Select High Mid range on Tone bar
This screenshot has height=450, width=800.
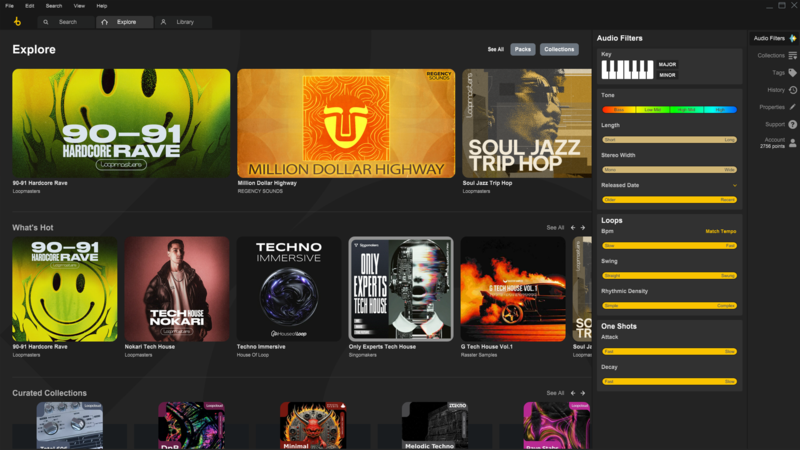click(686, 110)
